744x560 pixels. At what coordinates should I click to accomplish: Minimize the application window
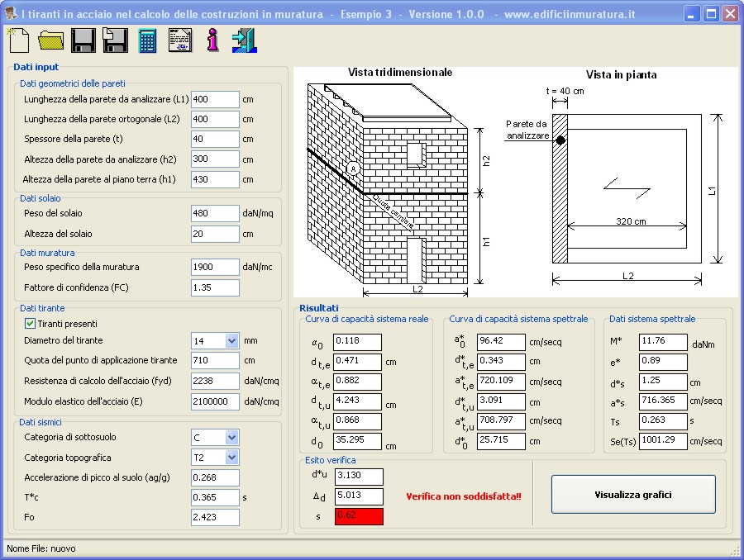pos(691,14)
